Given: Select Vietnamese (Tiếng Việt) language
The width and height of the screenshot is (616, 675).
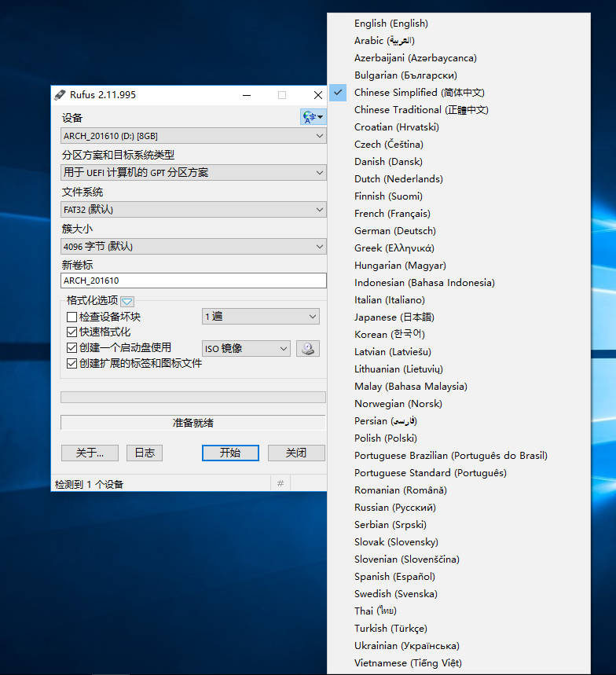Looking at the screenshot, I should pyautogui.click(x=459, y=663).
